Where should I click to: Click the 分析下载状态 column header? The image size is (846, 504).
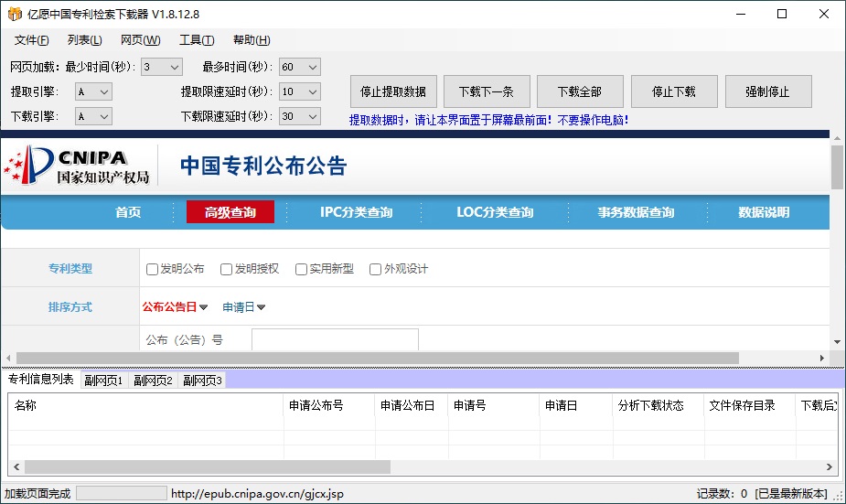(x=659, y=406)
